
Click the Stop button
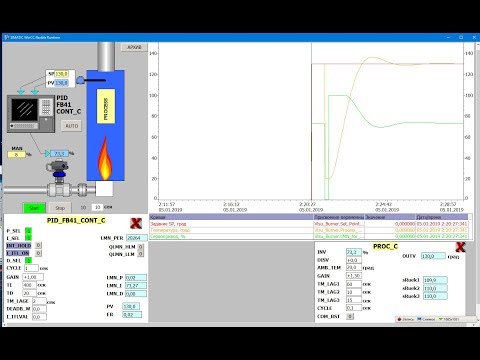[x=60, y=208]
